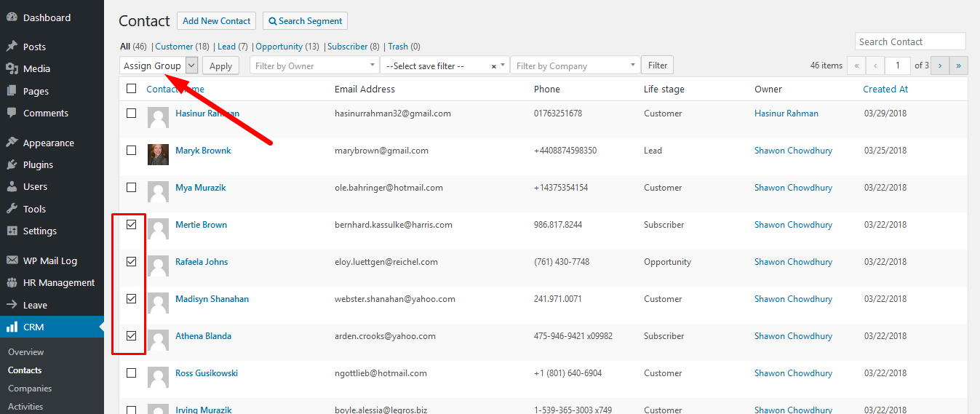Click the Media library icon

pyautogui.click(x=12, y=68)
